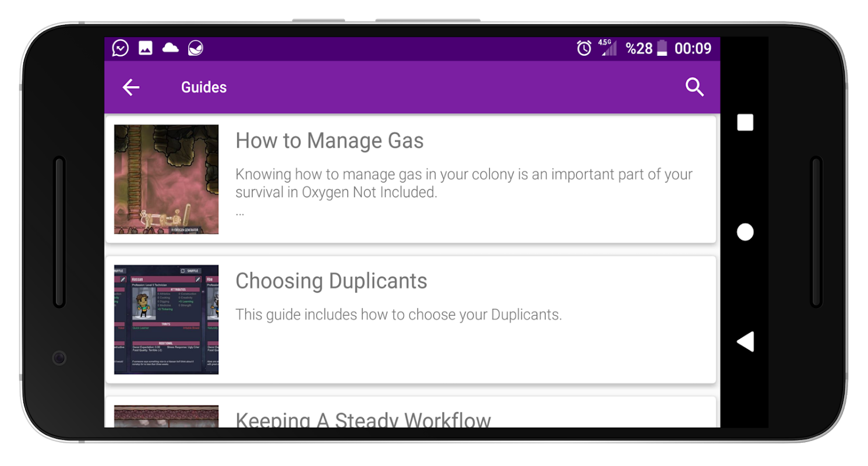Open the How to Manage Gas thumbnail
The height and width of the screenshot is (466, 868).
click(167, 179)
